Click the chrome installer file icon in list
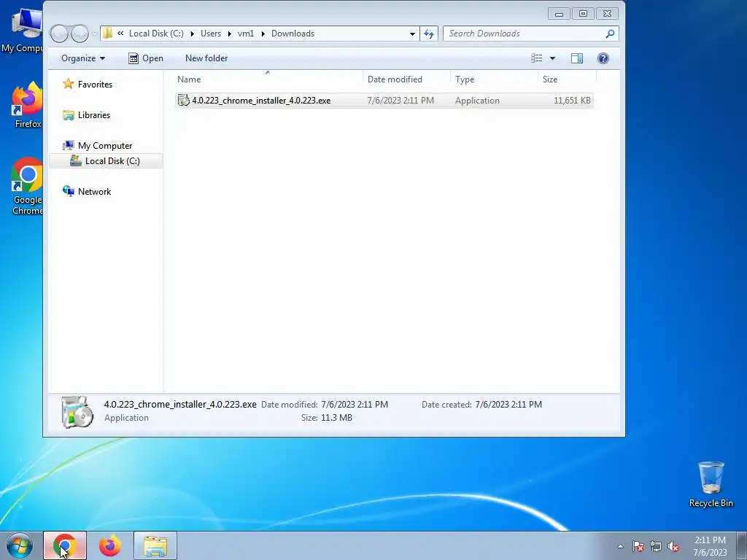Viewport: 747px width, 560px height. point(183,101)
